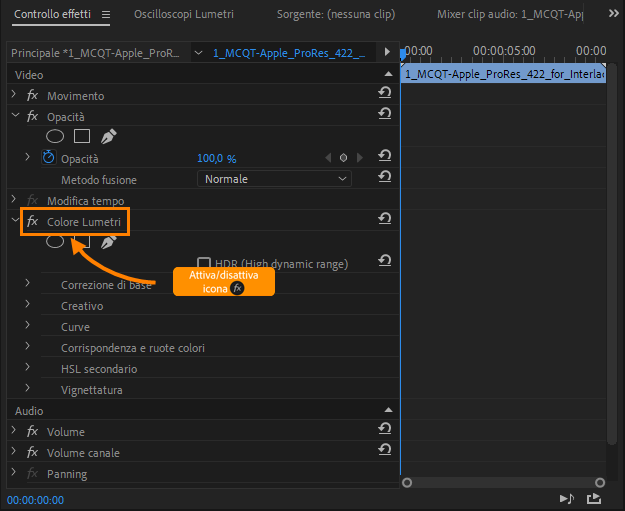Toggle the fx icon for Volume effect
This screenshot has height=511, width=625.
click(x=32, y=431)
